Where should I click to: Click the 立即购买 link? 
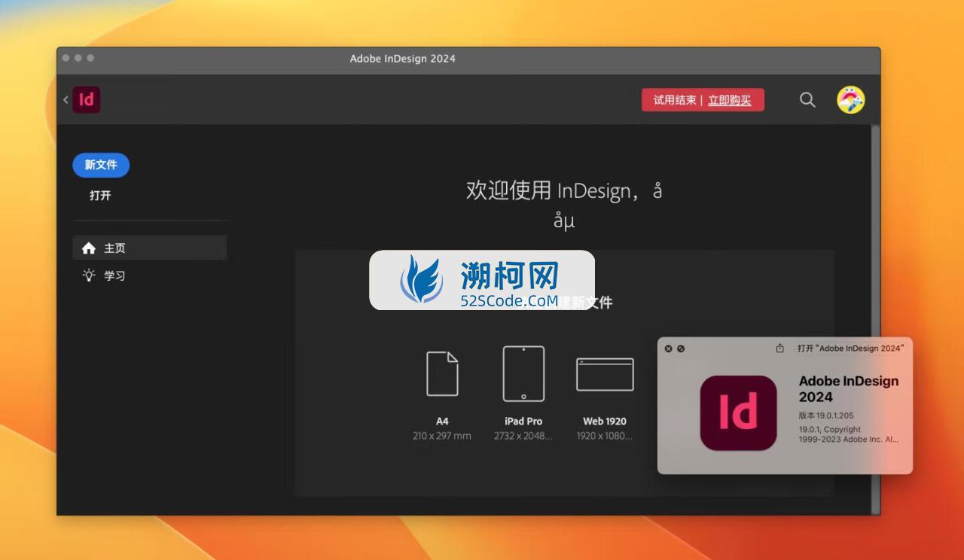tap(729, 100)
